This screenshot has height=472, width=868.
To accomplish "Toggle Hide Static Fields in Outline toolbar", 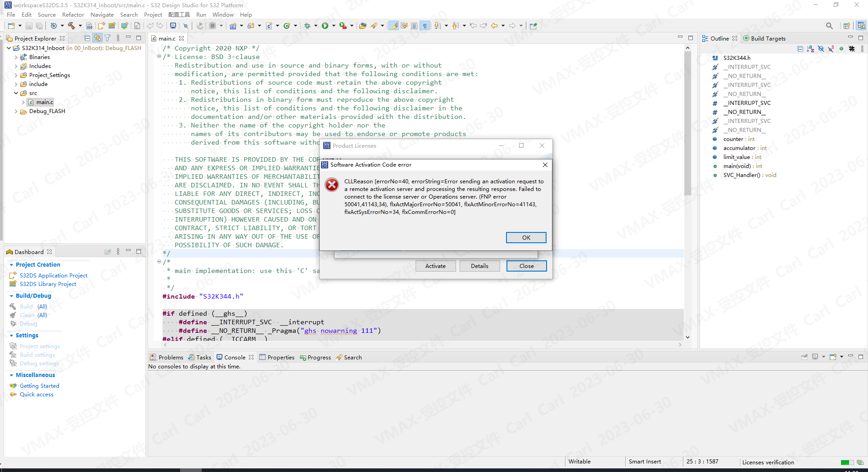I will 831,49.
